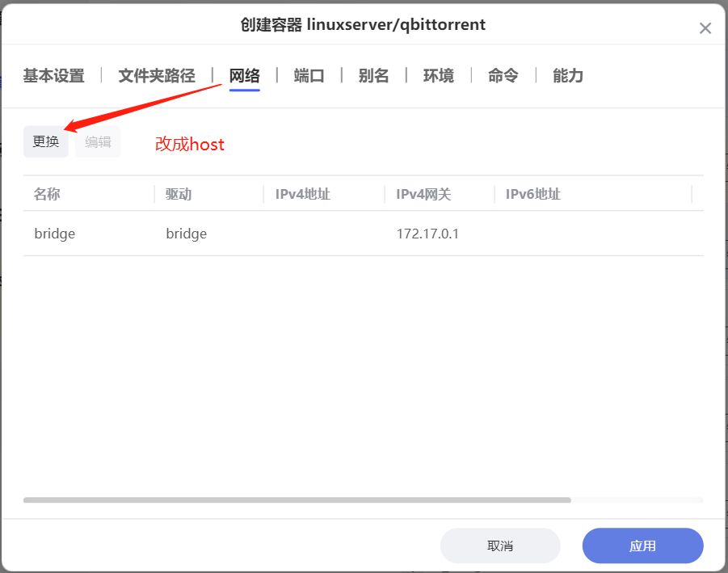This screenshot has height=573, width=728.
Task: Click the 更换 button to change network
Action: click(46, 141)
